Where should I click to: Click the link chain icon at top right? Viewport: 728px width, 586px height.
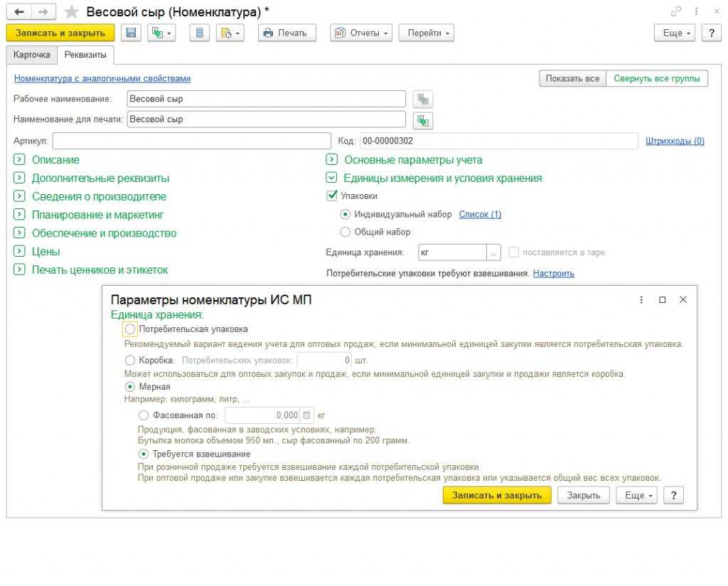675,12
